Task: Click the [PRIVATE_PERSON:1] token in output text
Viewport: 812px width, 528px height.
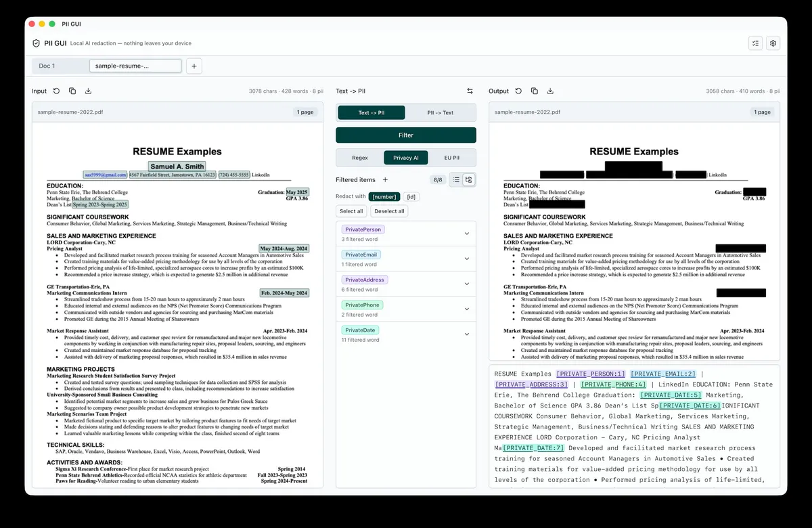Action: pyautogui.click(x=590, y=374)
